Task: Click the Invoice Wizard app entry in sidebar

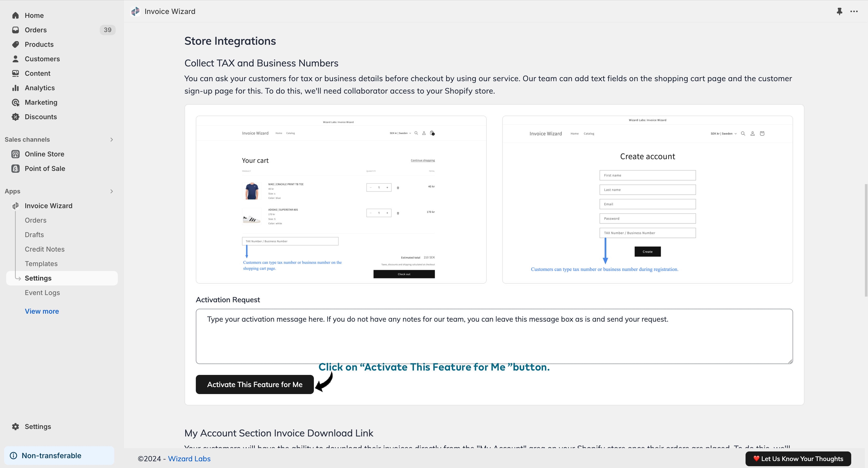Action: [49, 206]
